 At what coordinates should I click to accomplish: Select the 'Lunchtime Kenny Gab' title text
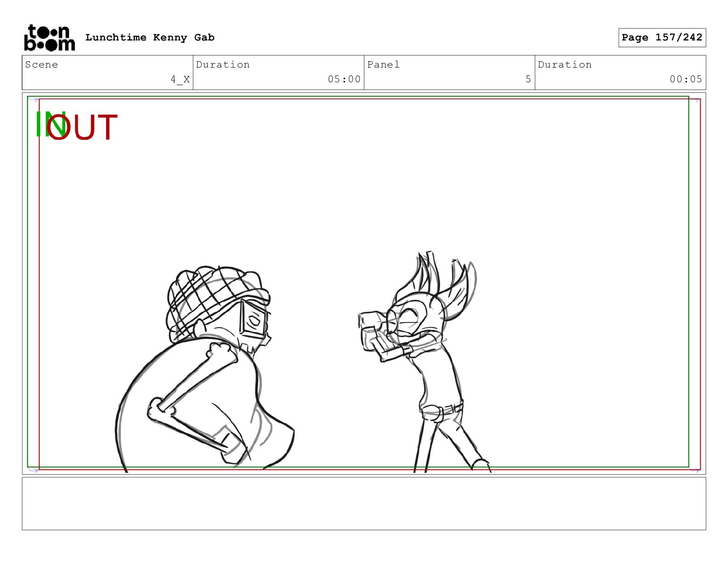pos(150,38)
